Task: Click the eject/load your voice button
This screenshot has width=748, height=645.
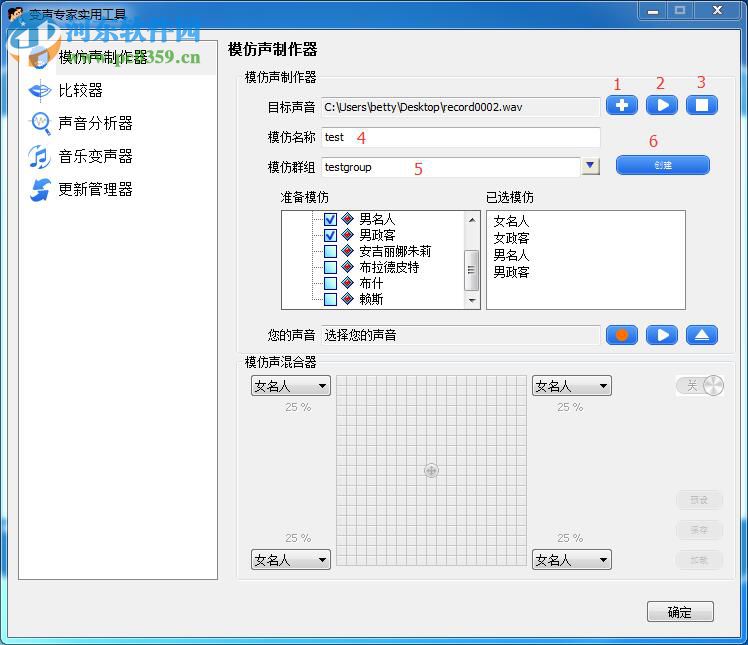Action: pos(702,335)
